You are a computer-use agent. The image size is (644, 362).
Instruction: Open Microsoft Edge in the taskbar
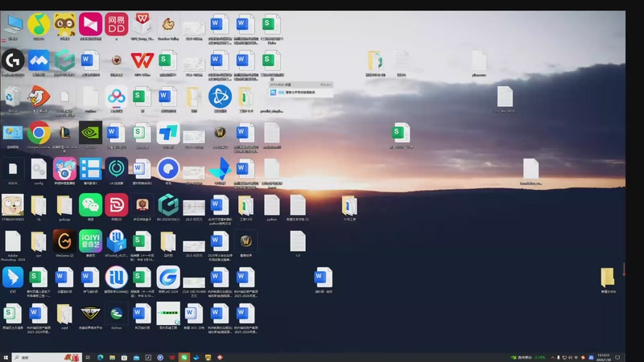tap(100, 357)
